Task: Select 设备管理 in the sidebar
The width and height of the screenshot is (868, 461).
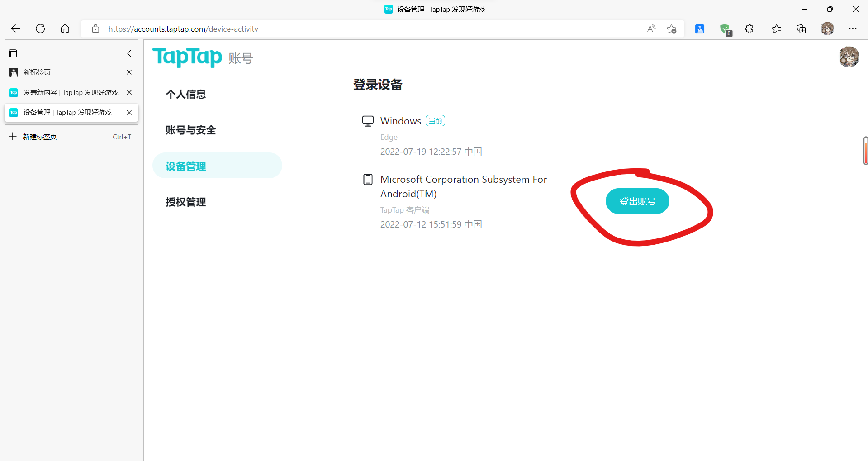Action: point(217,166)
